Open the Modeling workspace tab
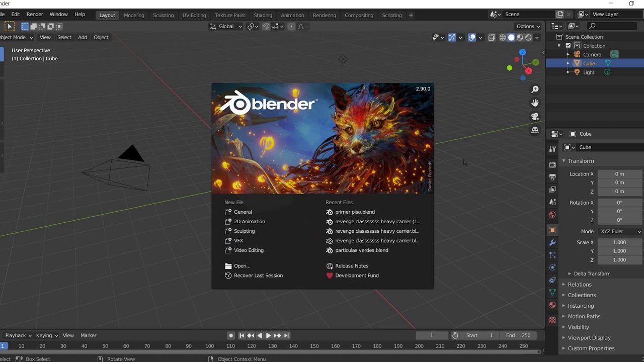644x362 pixels. [134, 15]
